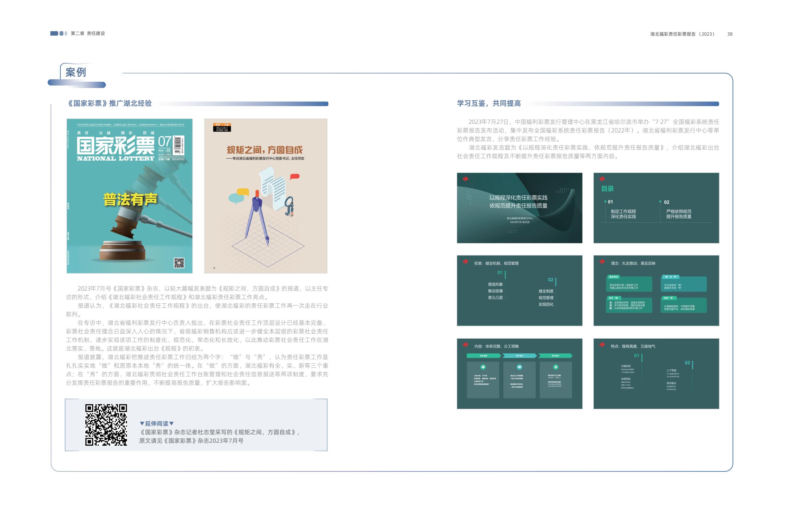Viewport: 785px width, 532px height.
Task: Click the 基本特点 box in the 理念 slide
Action: point(629,284)
